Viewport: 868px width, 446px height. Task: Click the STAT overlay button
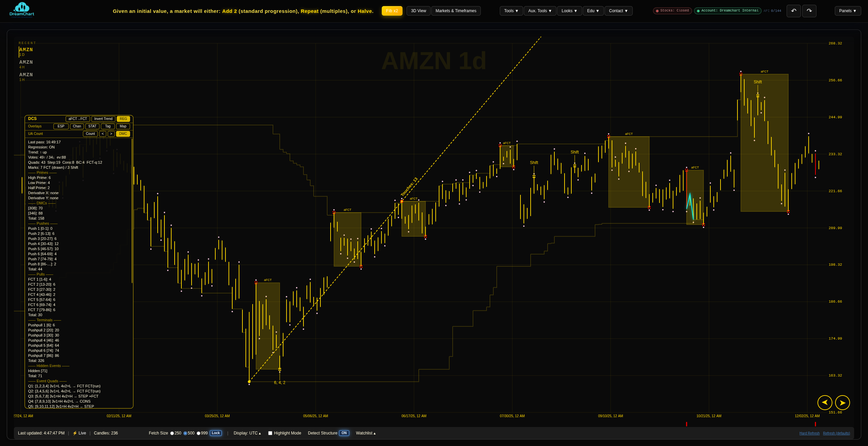(92, 126)
